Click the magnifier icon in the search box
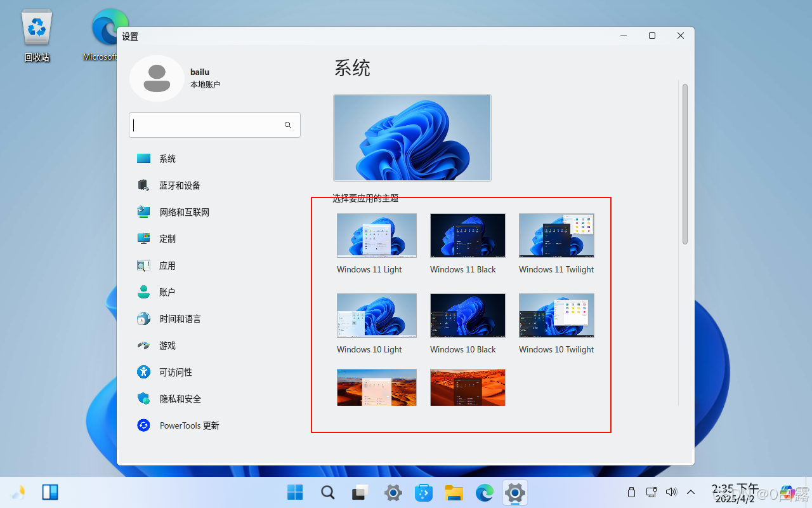 click(288, 125)
